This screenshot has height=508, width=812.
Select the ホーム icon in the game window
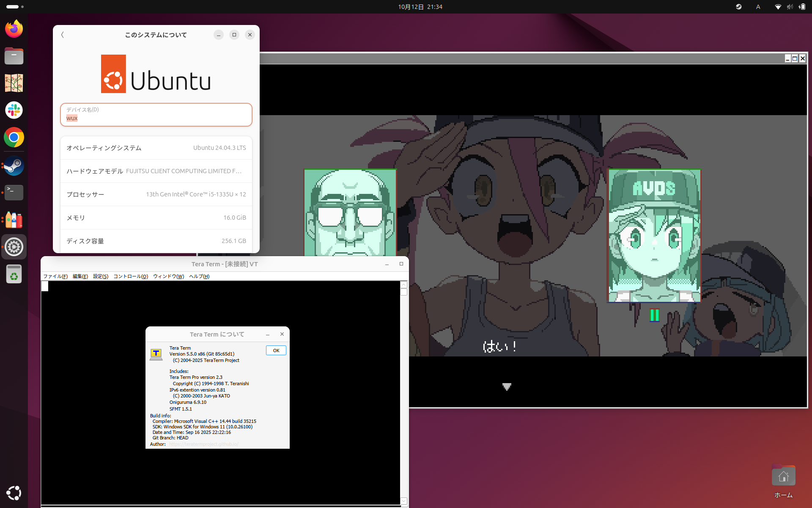[784, 475]
